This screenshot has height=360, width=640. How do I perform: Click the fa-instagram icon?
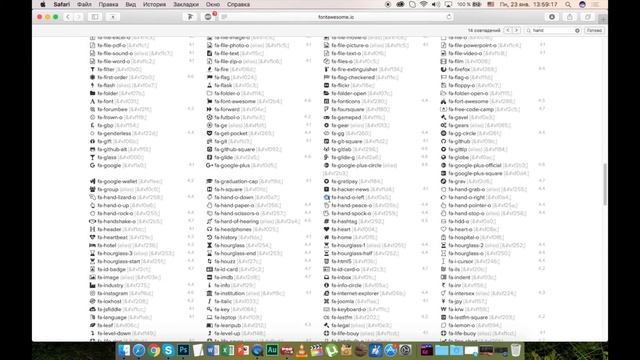[x=92, y=293]
